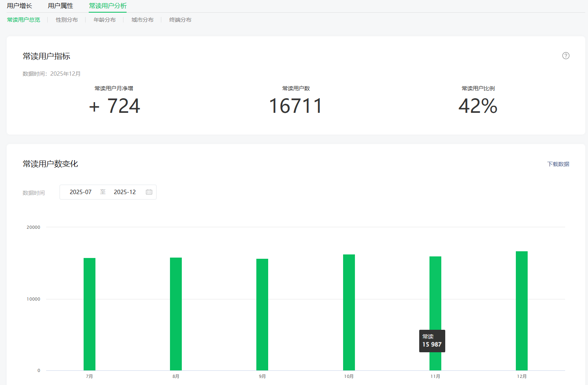View the 年龄分布 sub-tab
588x385 pixels.
pos(105,20)
